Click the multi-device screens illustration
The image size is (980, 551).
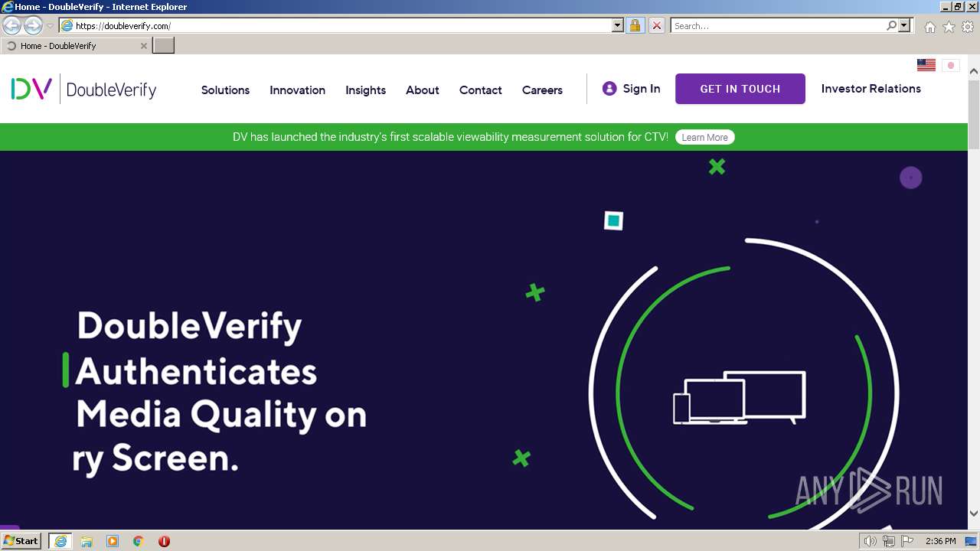point(739,398)
